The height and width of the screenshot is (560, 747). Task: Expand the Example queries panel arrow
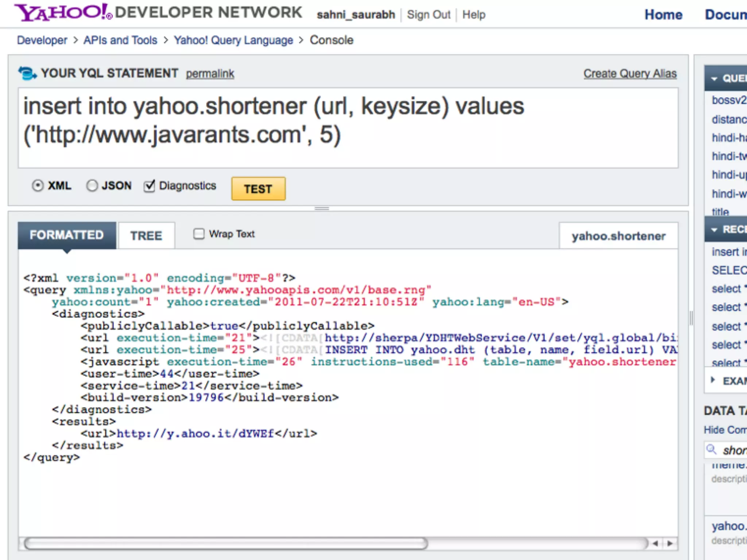713,380
